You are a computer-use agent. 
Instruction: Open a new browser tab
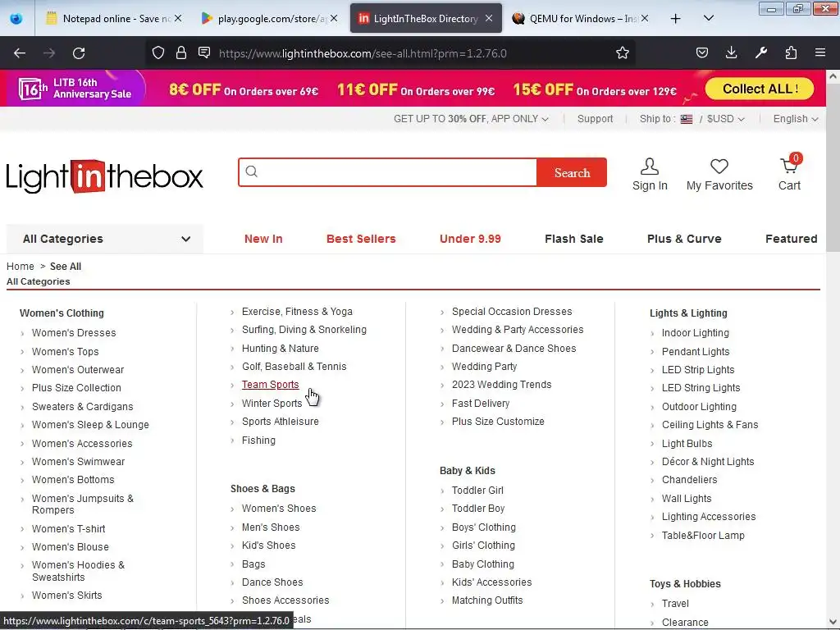click(676, 19)
